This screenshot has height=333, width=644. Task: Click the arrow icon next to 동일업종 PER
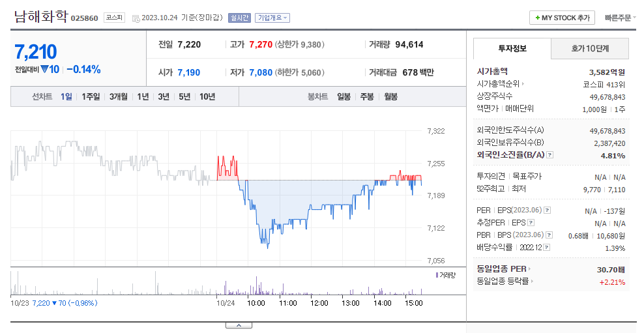pos(529,269)
